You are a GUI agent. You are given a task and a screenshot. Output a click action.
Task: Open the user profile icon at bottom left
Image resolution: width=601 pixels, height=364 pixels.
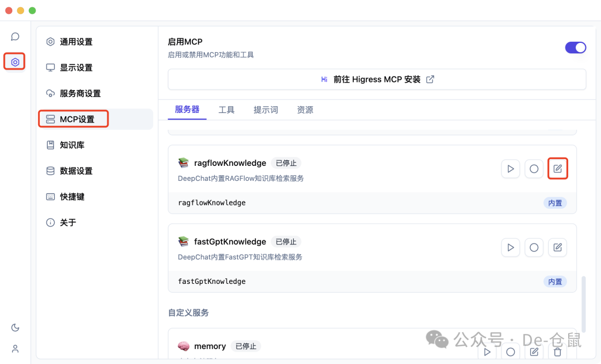[x=14, y=348]
